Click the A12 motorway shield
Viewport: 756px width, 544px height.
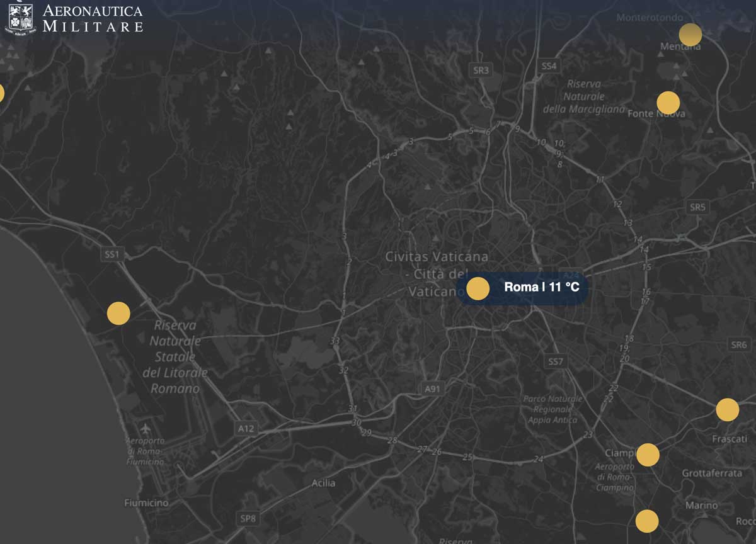click(x=246, y=429)
